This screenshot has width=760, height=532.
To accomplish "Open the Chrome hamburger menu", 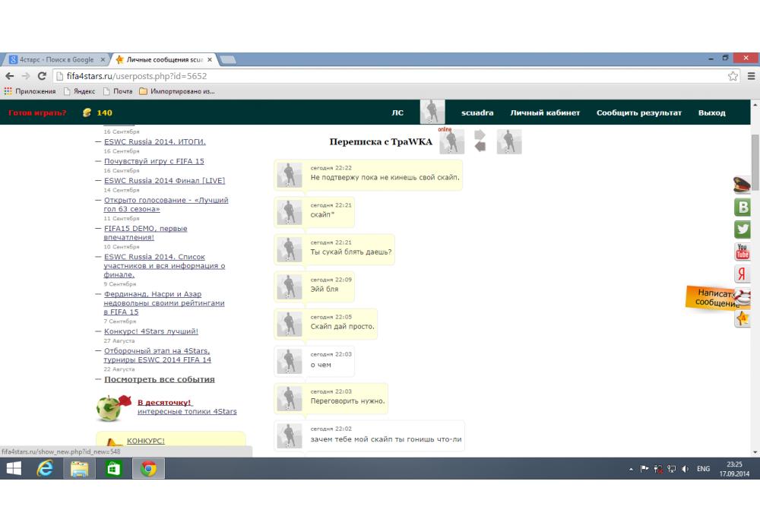I will pos(751,76).
